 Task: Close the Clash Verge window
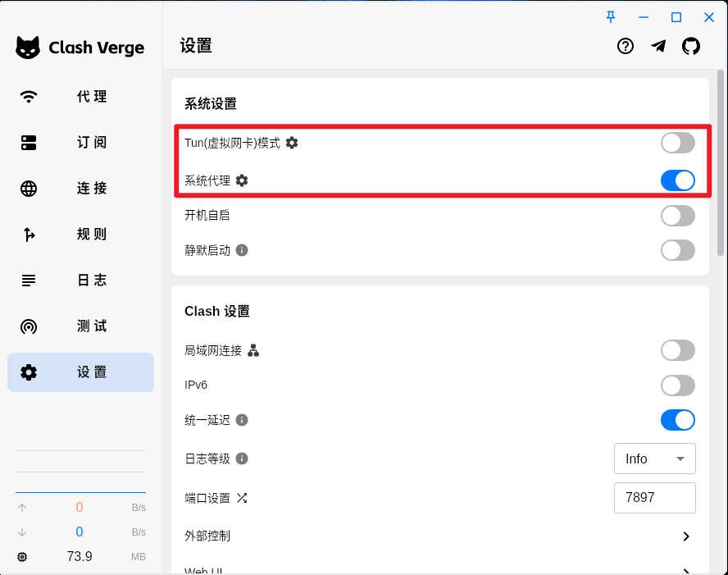pos(708,17)
